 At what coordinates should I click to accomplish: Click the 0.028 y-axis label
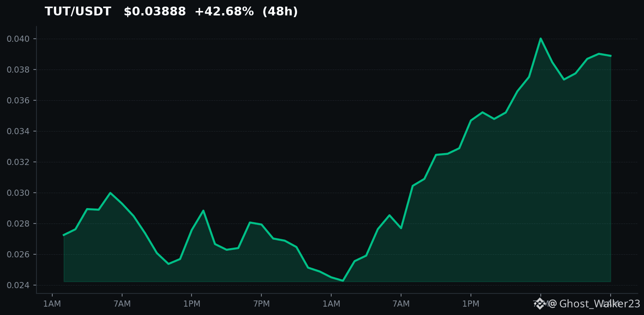[18, 224]
